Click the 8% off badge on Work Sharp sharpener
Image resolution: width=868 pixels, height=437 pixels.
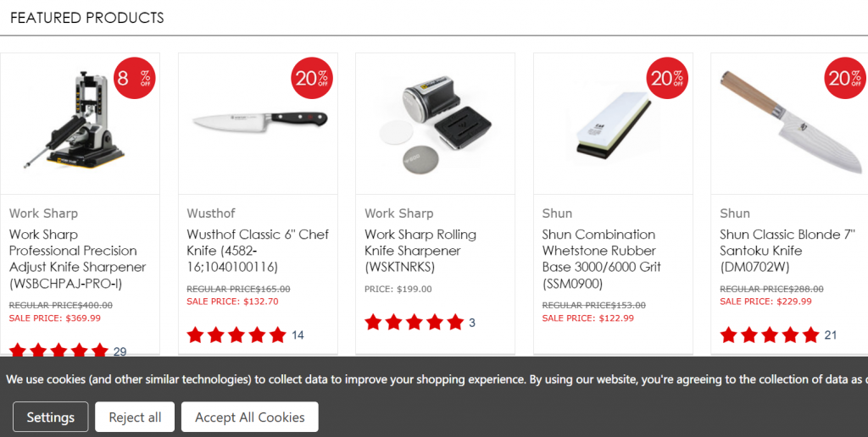point(135,78)
